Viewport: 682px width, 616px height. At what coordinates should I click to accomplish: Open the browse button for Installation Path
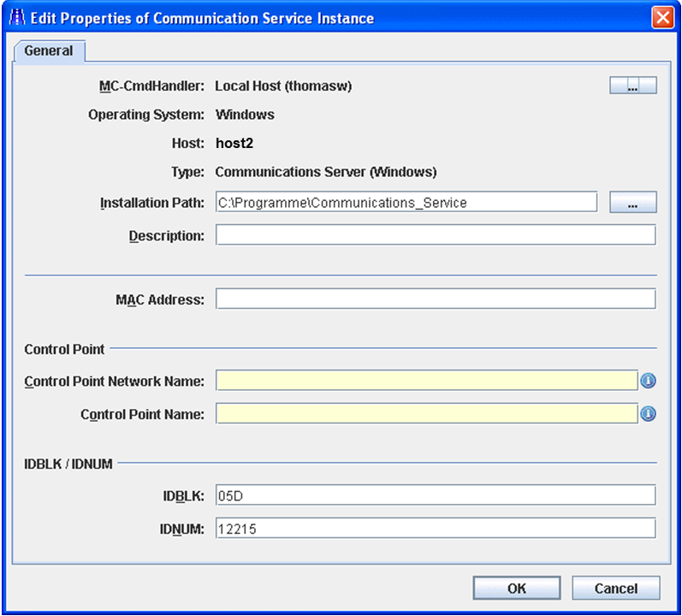click(x=632, y=203)
